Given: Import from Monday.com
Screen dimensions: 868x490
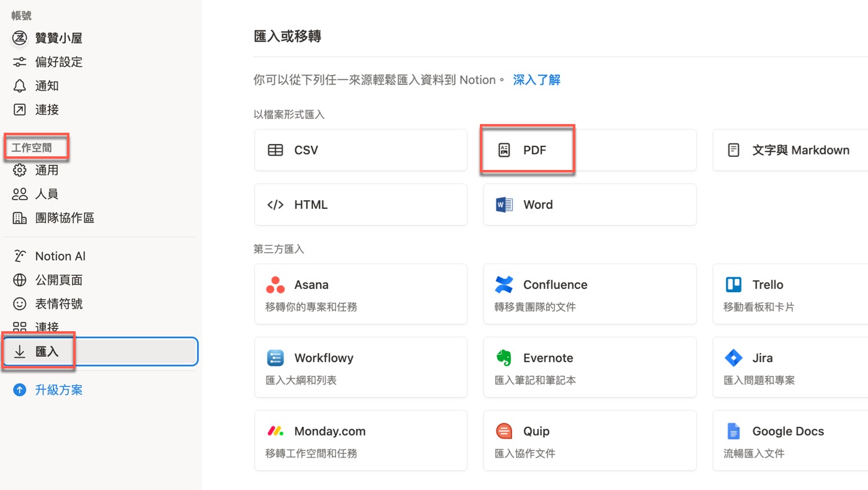Looking at the screenshot, I should (x=361, y=440).
